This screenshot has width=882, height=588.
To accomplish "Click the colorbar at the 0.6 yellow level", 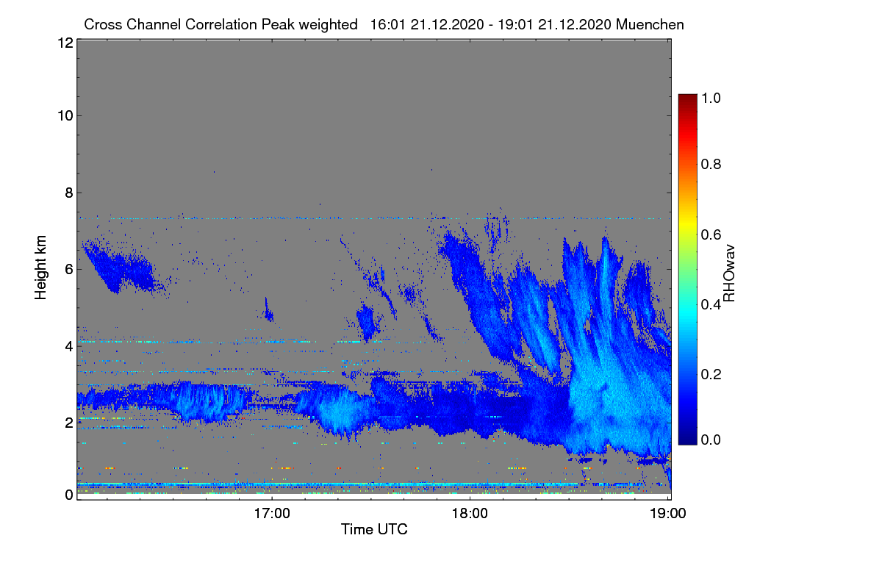I will click(687, 234).
